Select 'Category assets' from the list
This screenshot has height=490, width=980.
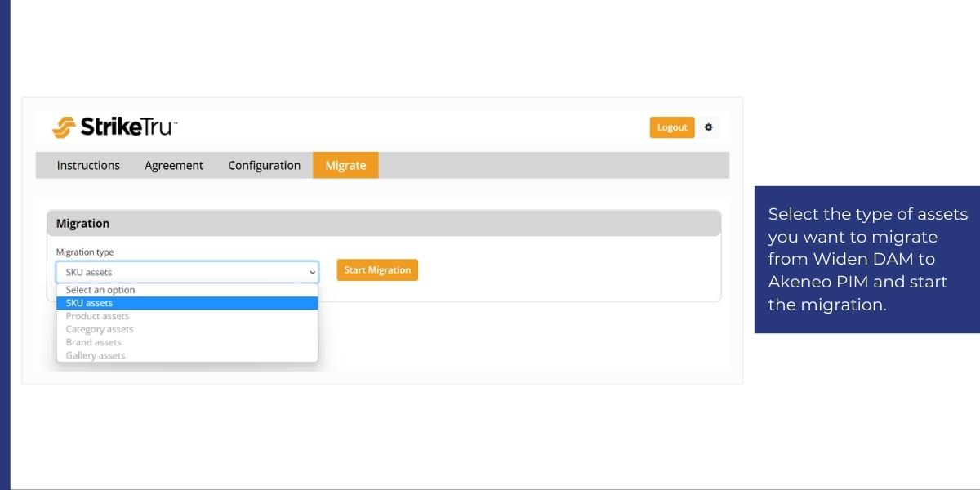point(187,329)
